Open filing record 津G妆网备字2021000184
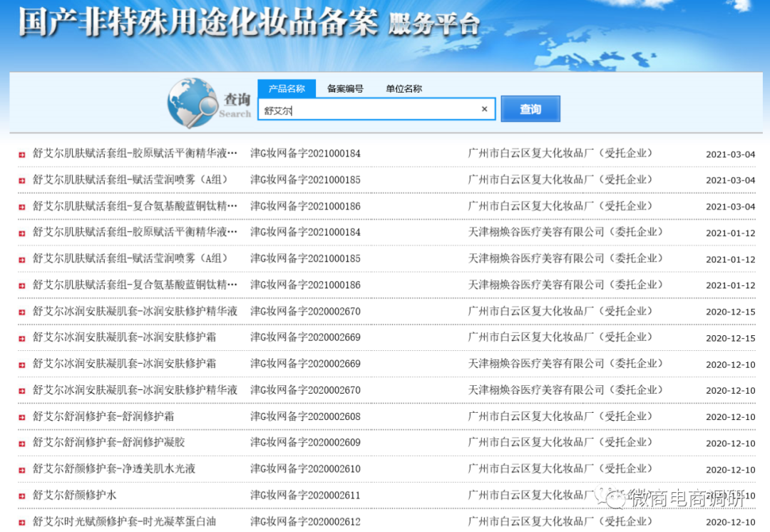This screenshot has height=532, width=770. coord(304,153)
